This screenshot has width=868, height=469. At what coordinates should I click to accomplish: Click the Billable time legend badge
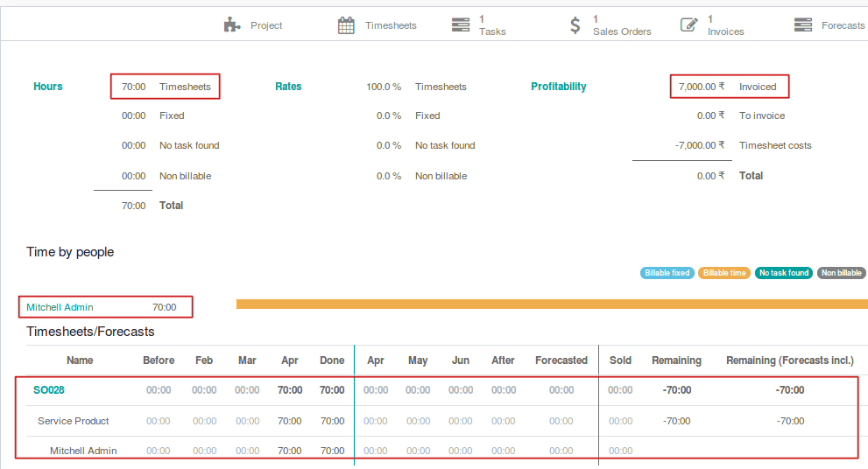(x=724, y=273)
